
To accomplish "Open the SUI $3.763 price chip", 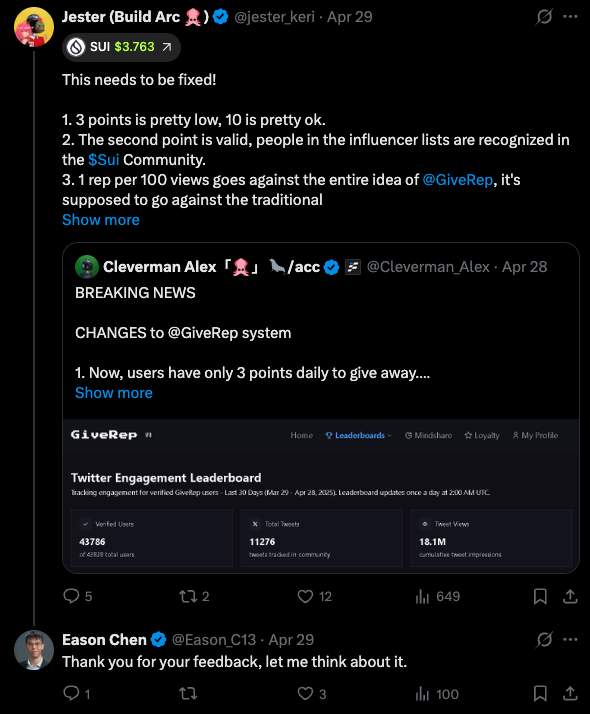I will click(x=121, y=47).
